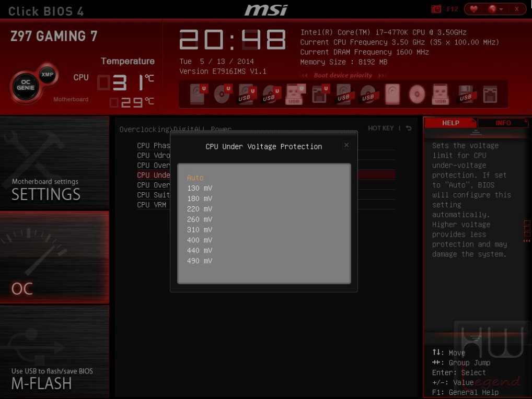Choose the UEFI USB CD/DVD boot icon
This screenshot has width=532, height=399.
pyautogui.click(x=271, y=94)
